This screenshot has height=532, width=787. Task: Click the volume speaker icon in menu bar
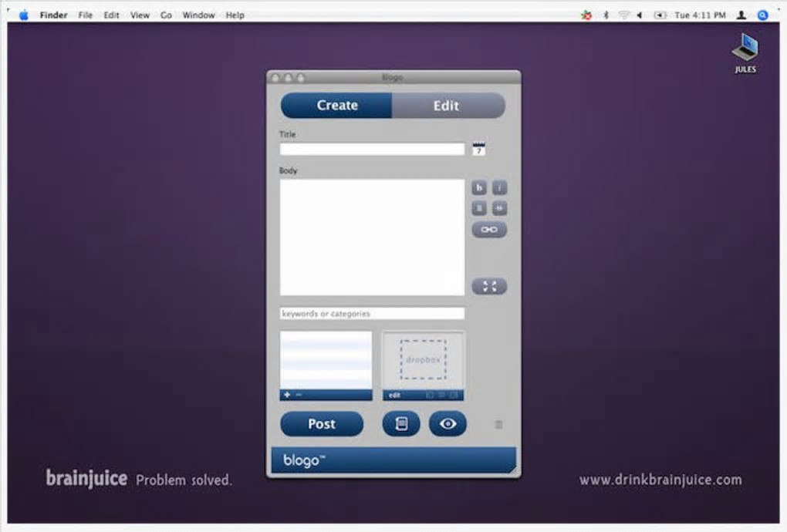point(640,15)
